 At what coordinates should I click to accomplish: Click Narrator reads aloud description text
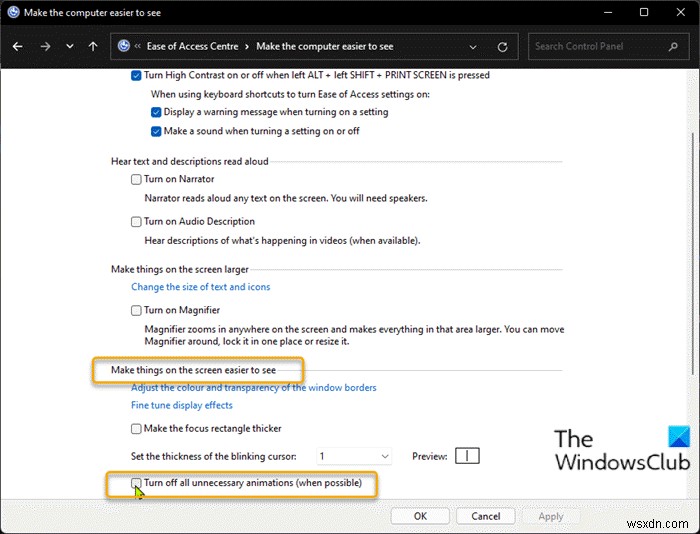[x=286, y=198]
